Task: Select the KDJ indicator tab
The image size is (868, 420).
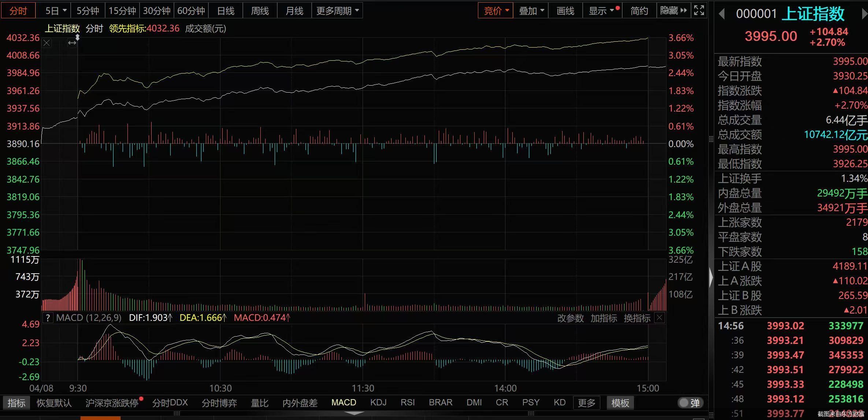Action: pos(378,403)
